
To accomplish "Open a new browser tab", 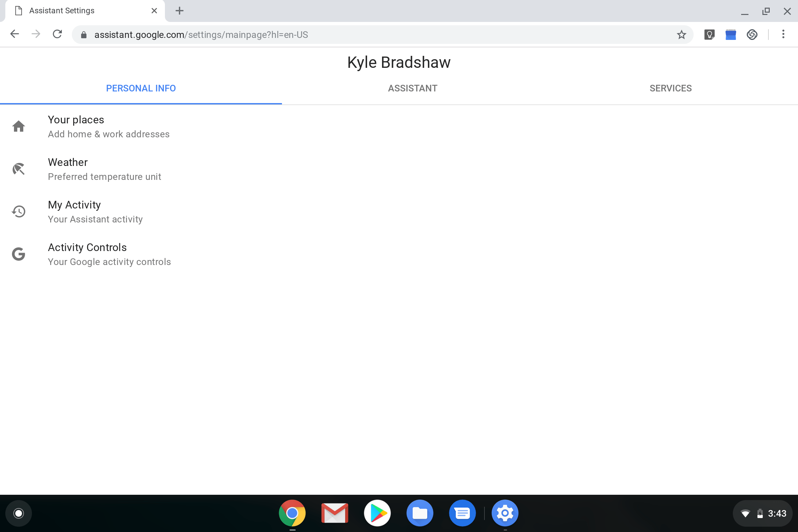I will (x=180, y=11).
